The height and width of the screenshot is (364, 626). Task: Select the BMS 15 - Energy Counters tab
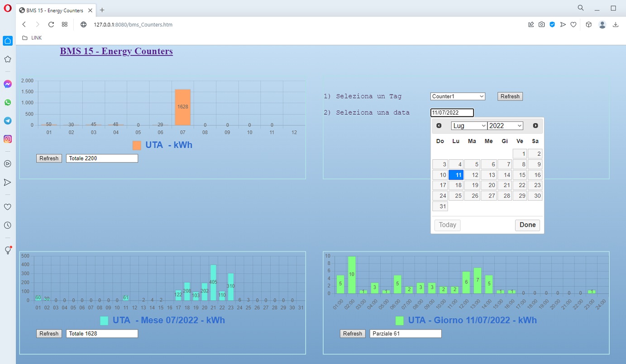pos(54,10)
